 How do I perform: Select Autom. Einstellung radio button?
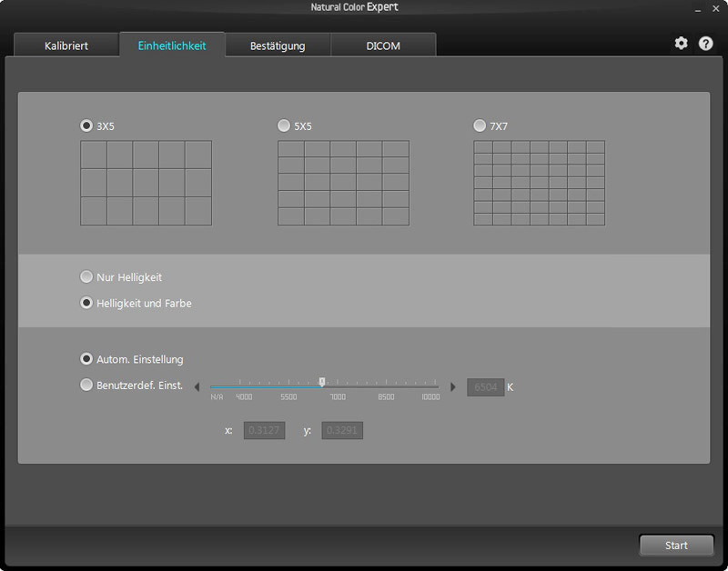pyautogui.click(x=86, y=359)
